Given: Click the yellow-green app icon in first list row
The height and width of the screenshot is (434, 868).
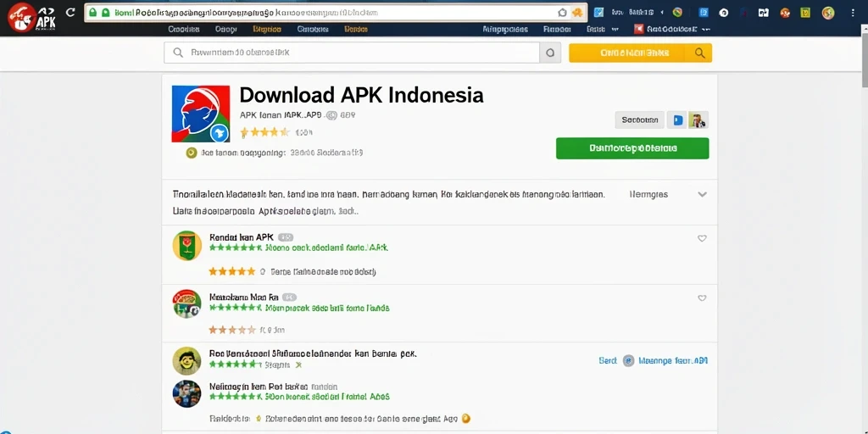Looking at the screenshot, I should coord(187,245).
